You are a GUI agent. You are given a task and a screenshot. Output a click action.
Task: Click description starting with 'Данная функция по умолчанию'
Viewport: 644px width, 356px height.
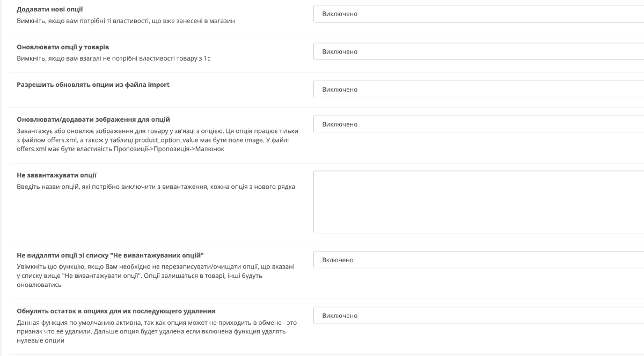click(x=157, y=331)
